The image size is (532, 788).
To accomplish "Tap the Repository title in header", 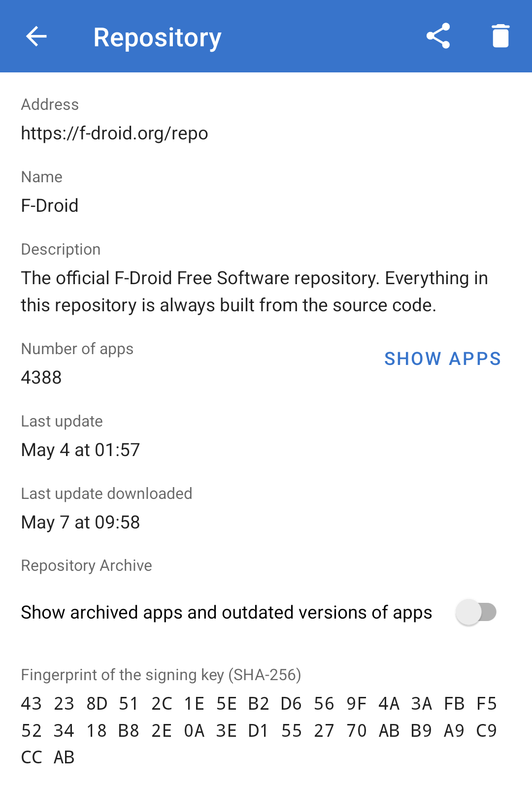I will (157, 37).
